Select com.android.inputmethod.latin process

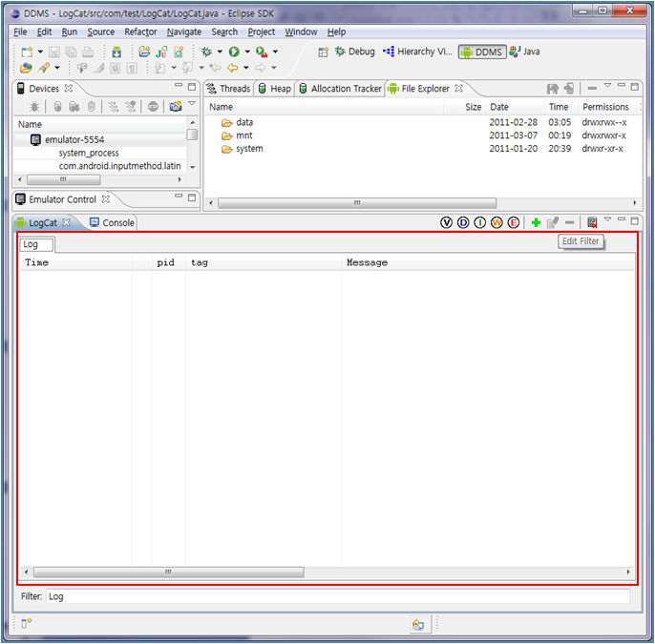[119, 166]
